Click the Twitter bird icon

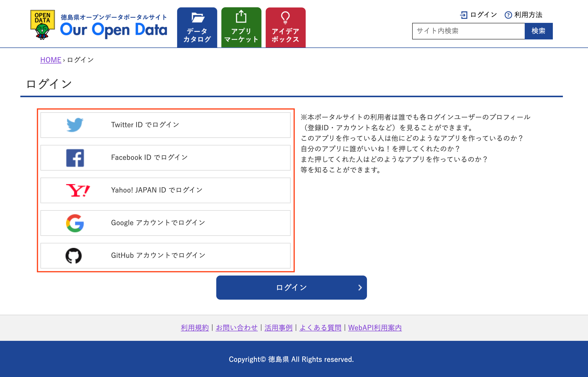pyautogui.click(x=75, y=125)
